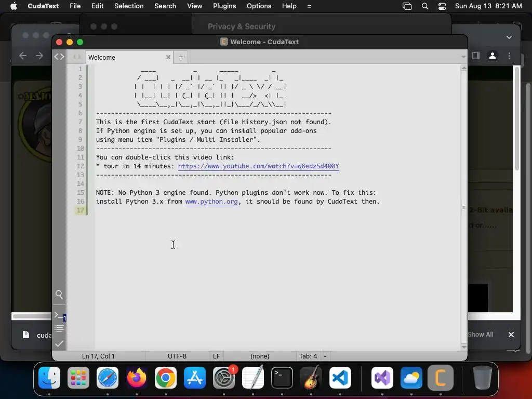
Task: Click the Ln 17, Col 1 status field
Action: click(x=98, y=356)
